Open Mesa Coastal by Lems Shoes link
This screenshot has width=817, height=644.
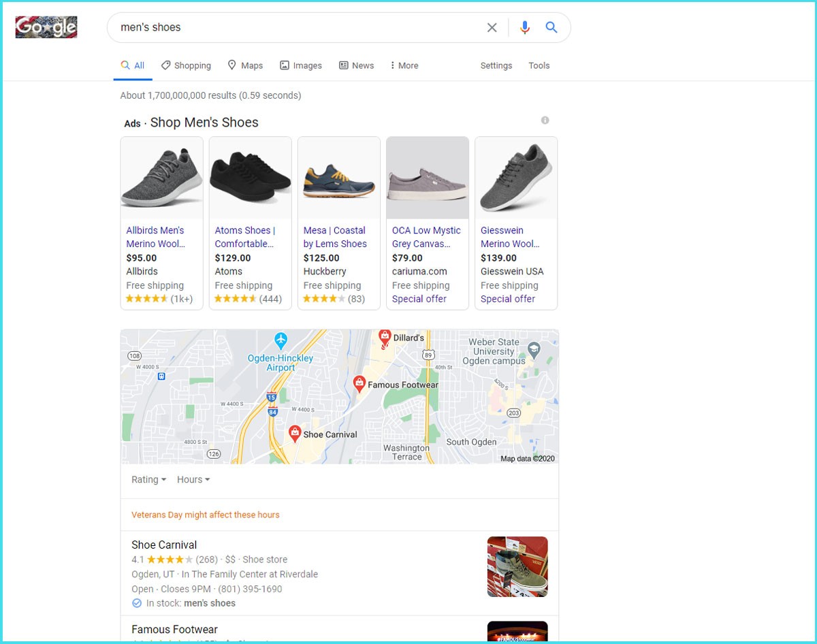335,237
